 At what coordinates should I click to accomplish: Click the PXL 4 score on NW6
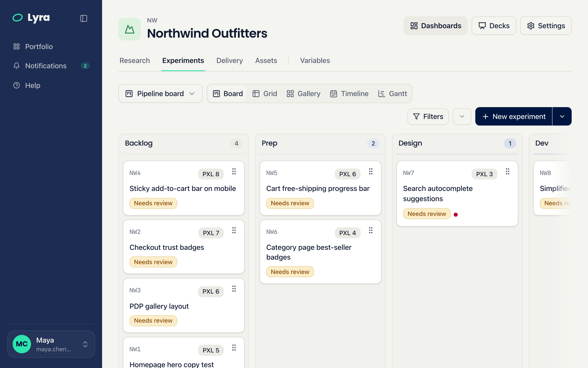(x=347, y=233)
